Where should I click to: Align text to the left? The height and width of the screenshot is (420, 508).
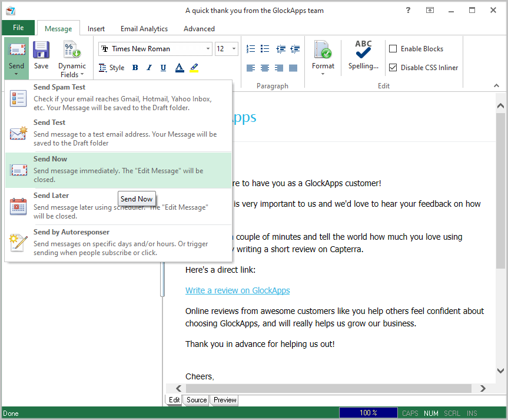[x=250, y=68]
